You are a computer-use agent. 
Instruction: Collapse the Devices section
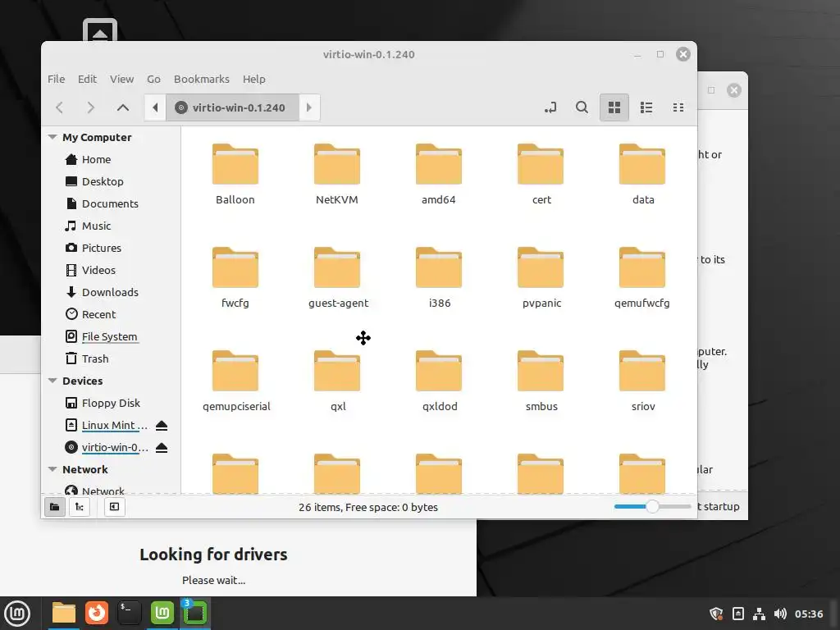coord(52,381)
